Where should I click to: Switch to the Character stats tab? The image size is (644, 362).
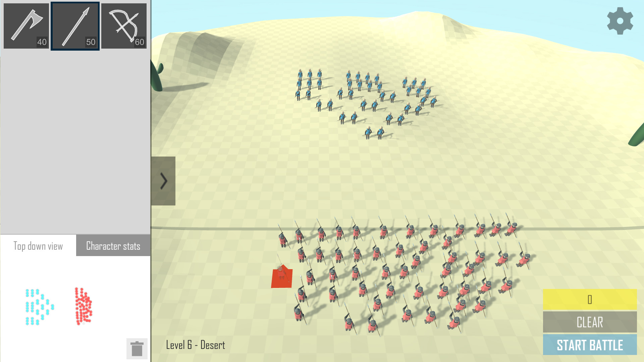pos(113,246)
